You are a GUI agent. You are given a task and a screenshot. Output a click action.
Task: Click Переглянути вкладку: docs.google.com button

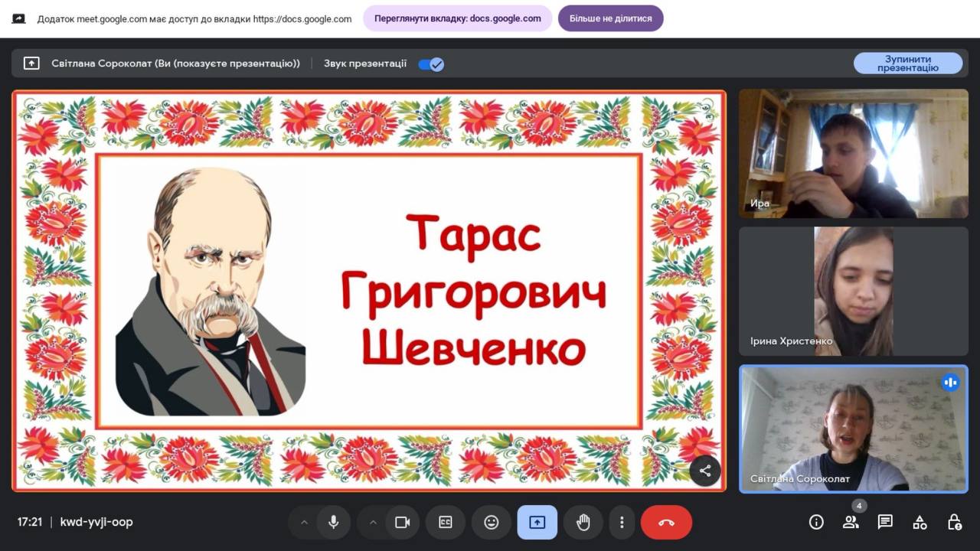tap(458, 18)
